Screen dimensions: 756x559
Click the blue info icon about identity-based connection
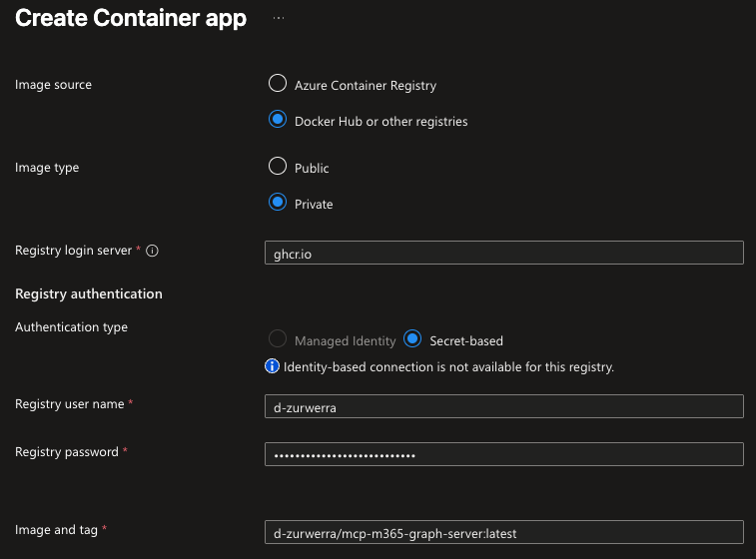pos(272,366)
